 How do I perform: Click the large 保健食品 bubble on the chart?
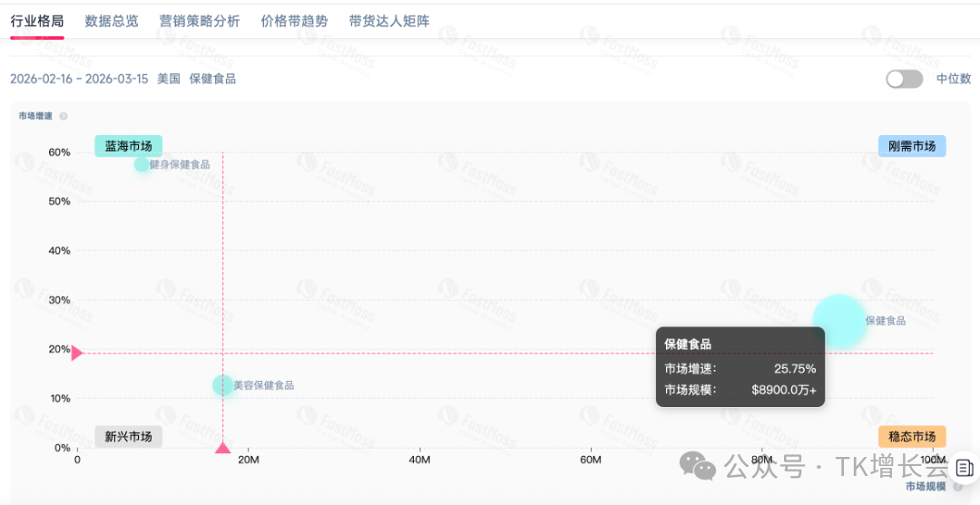click(x=838, y=320)
